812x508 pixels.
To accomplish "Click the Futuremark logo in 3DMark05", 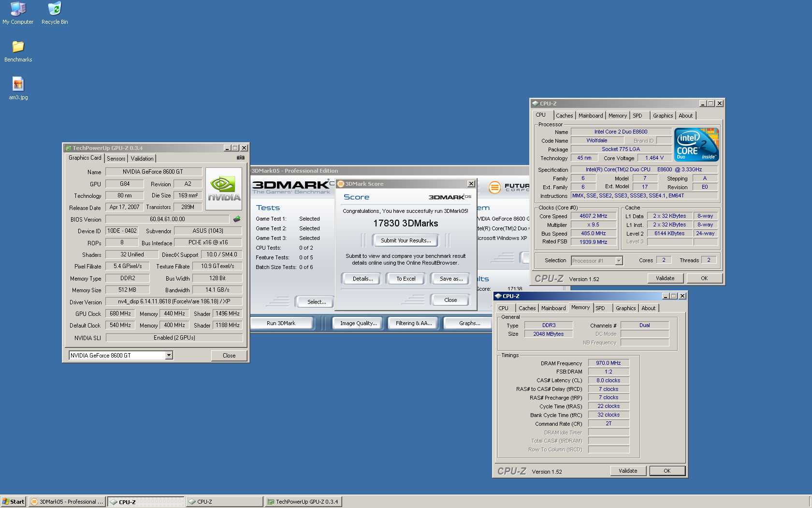I will tap(509, 187).
